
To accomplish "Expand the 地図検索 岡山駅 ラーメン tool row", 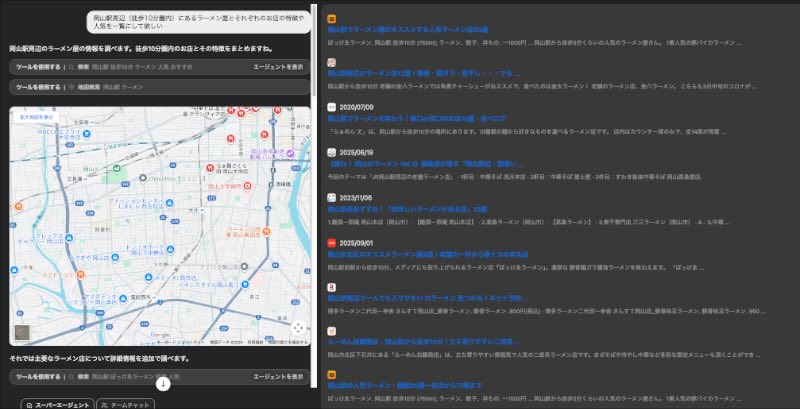I will 160,87.
